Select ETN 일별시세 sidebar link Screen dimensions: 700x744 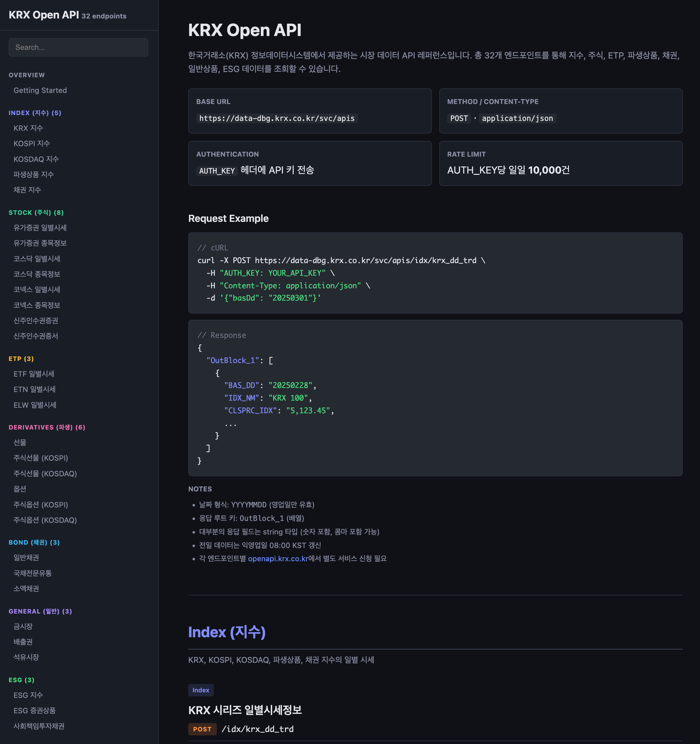35,389
